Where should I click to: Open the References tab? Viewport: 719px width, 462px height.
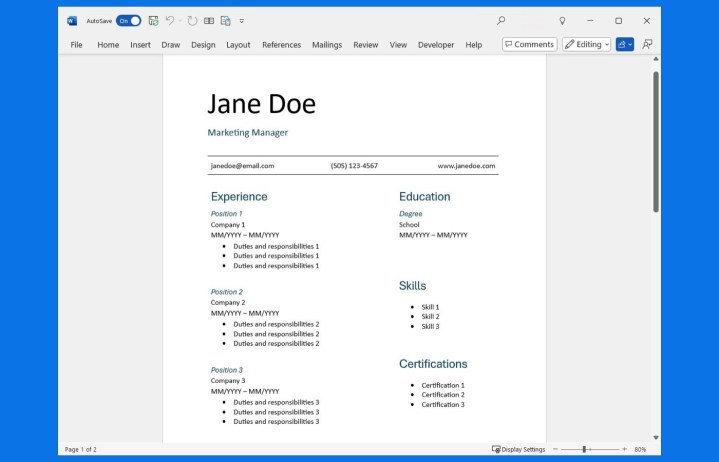[x=281, y=45]
